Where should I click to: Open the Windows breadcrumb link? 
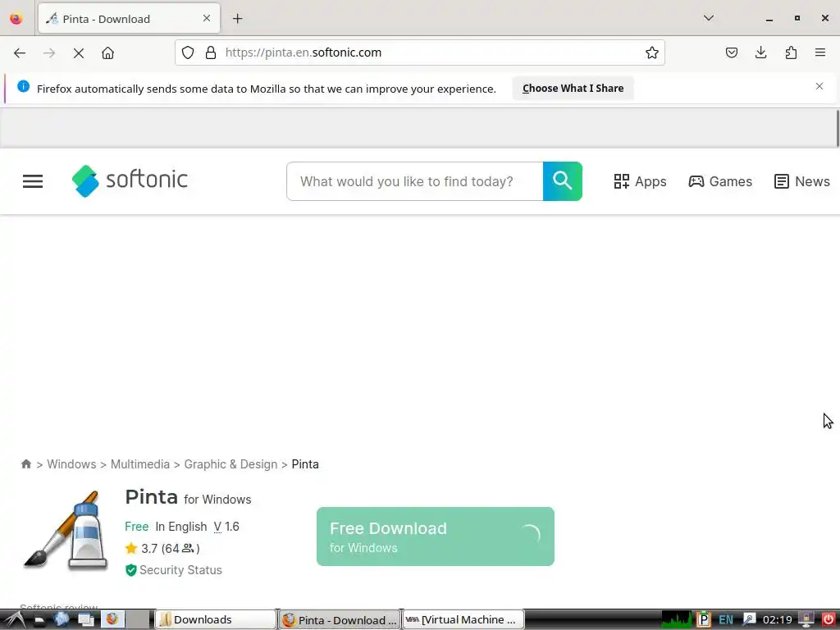(71, 464)
